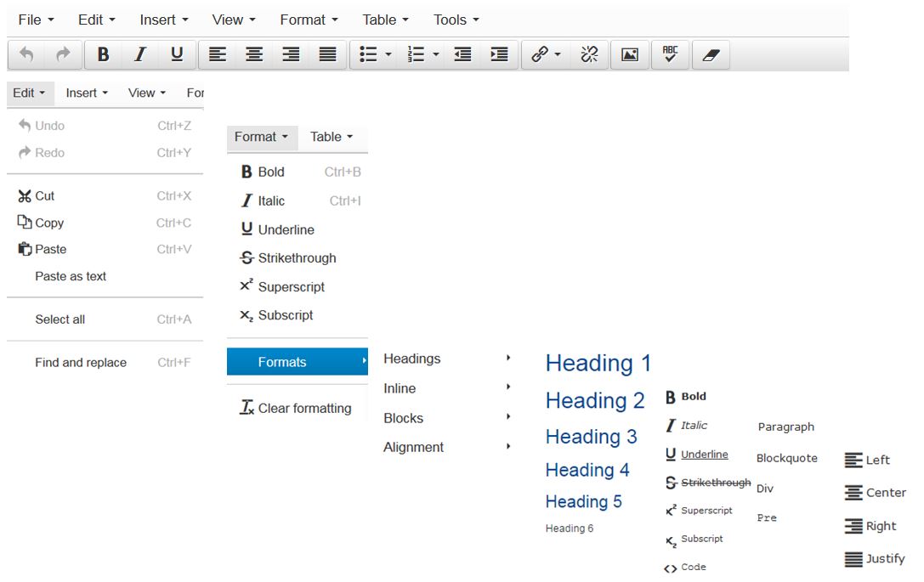Expand the Alignment submenu

point(446,447)
